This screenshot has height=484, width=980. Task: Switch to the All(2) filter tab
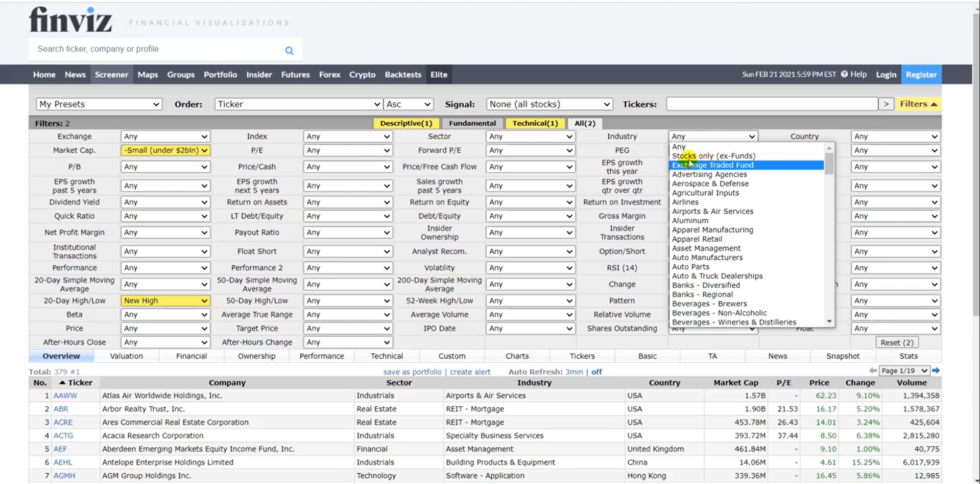click(585, 123)
